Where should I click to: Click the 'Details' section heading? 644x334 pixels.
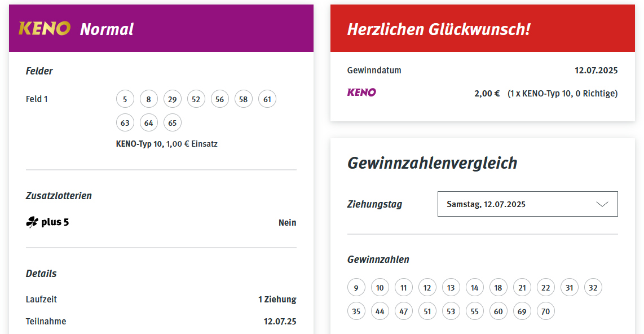(41, 274)
